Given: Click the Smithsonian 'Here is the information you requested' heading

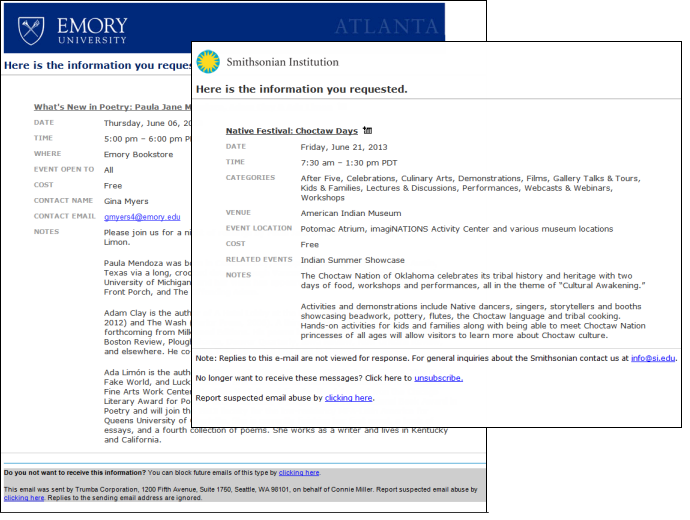Looking at the screenshot, I should [x=301, y=89].
